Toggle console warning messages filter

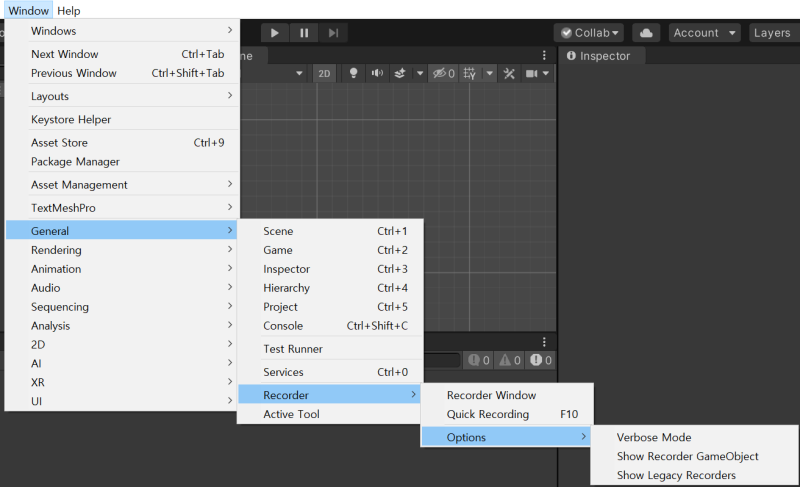pos(510,361)
